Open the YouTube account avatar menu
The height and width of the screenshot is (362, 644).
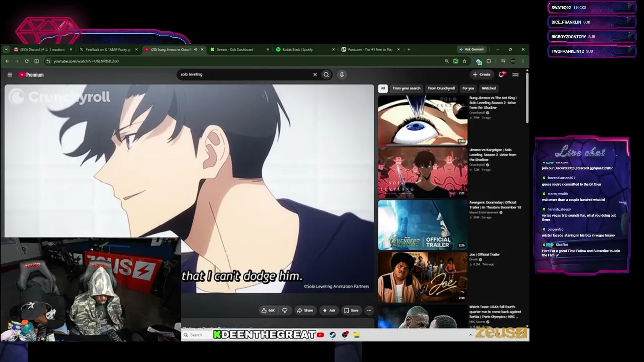(x=515, y=75)
